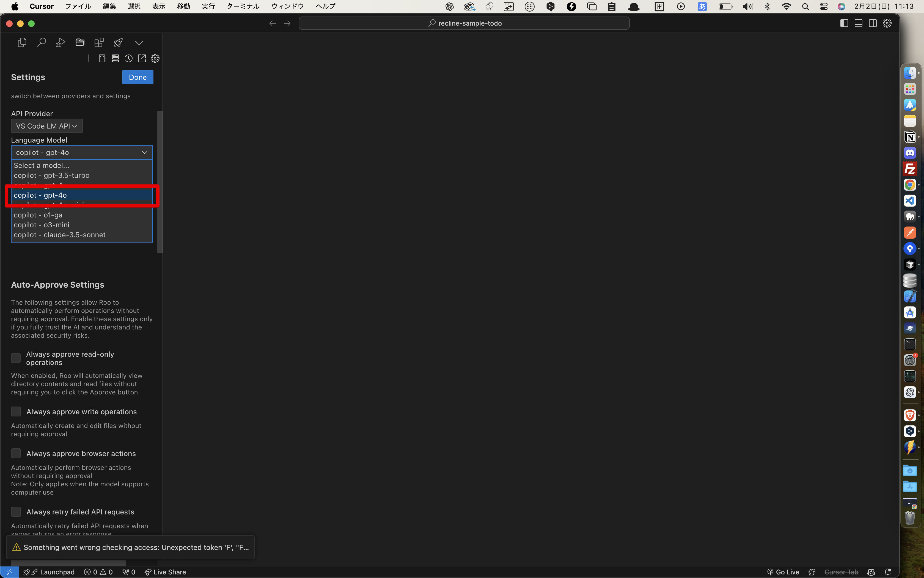Toggle the primary side bar layout icon

pyautogui.click(x=844, y=23)
